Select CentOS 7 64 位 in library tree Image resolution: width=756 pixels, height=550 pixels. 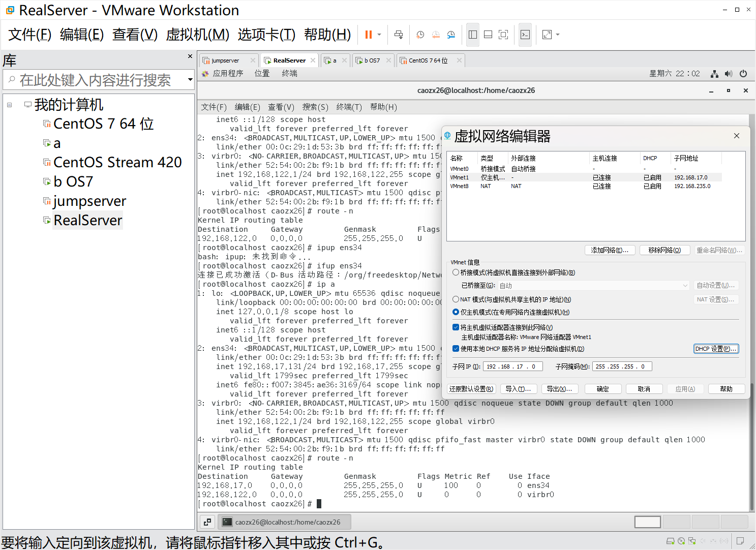click(103, 124)
